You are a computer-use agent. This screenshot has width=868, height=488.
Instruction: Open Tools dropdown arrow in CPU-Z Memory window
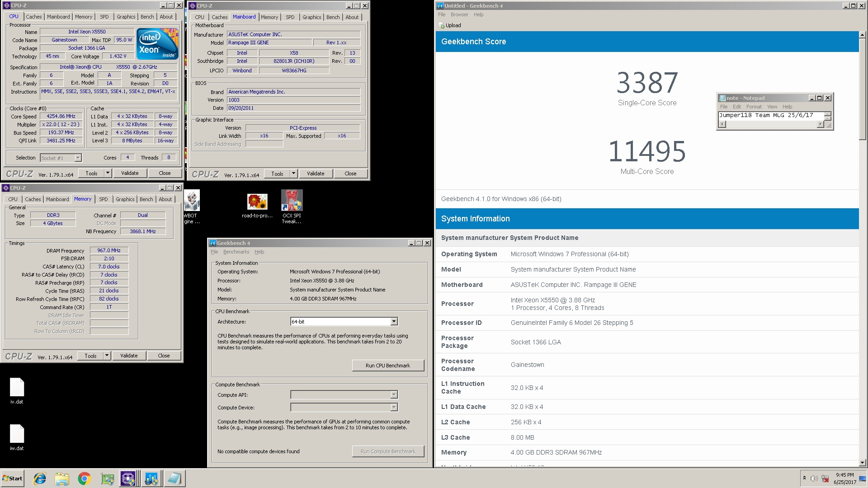(107, 356)
